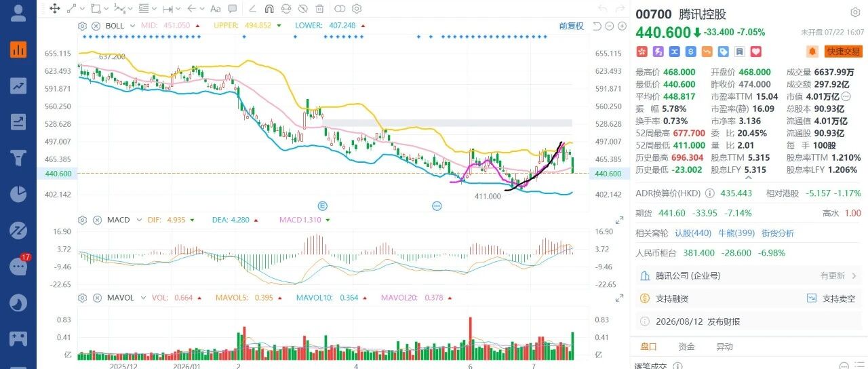Select the text annotation Aa tool
The image size is (868, 369).
click(x=216, y=9)
